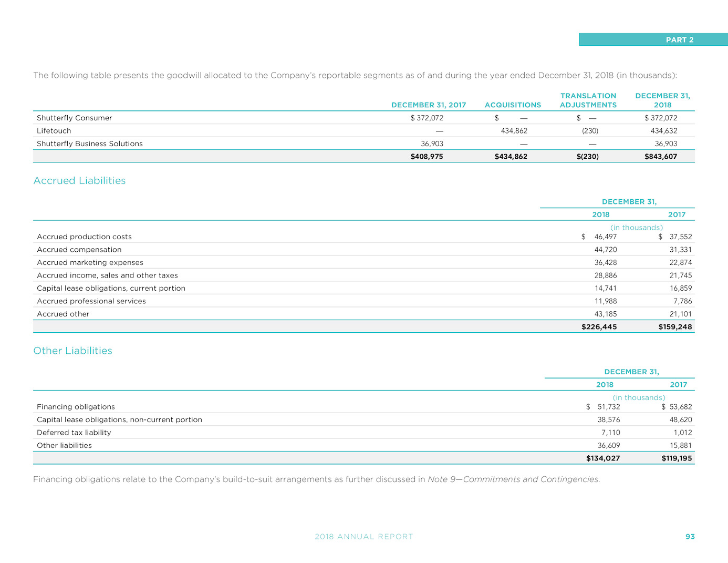Select 'Accrued income, sales and other taxes' label
The width and height of the screenshot is (728, 563).
pos(107,275)
